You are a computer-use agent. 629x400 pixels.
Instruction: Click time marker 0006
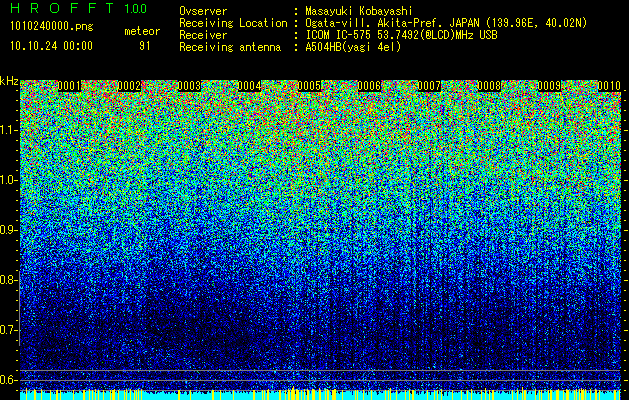(369, 86)
